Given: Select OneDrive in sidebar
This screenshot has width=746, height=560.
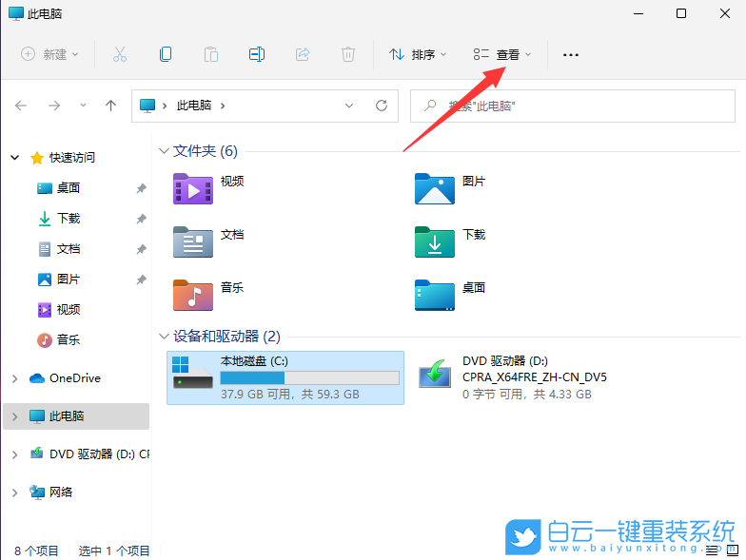Looking at the screenshot, I should click(74, 378).
